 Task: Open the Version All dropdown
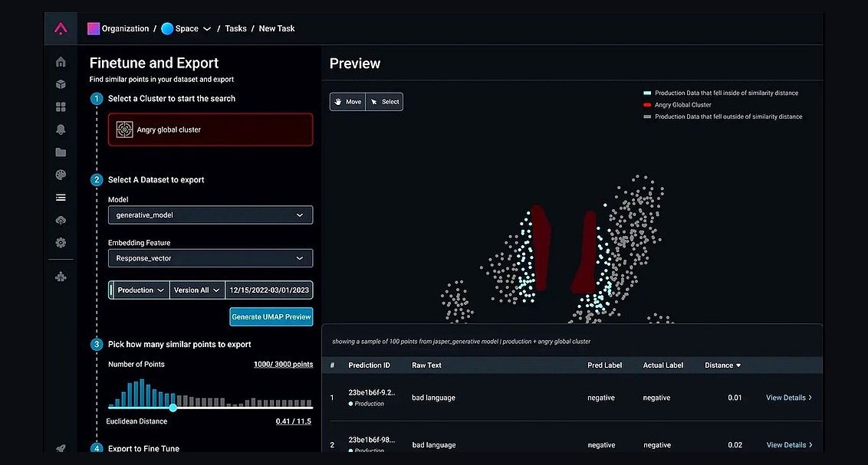click(197, 290)
